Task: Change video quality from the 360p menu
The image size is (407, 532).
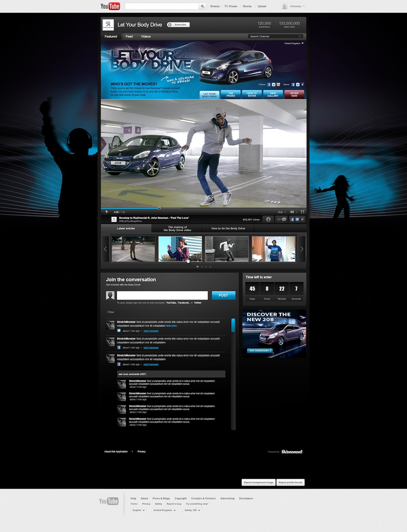Action: tap(282, 212)
